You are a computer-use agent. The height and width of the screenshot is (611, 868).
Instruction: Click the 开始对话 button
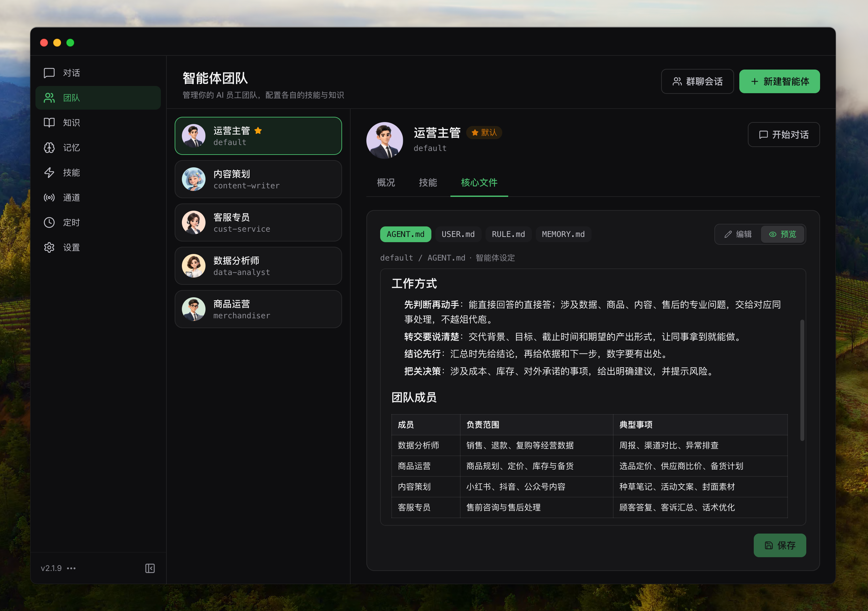pyautogui.click(x=784, y=135)
